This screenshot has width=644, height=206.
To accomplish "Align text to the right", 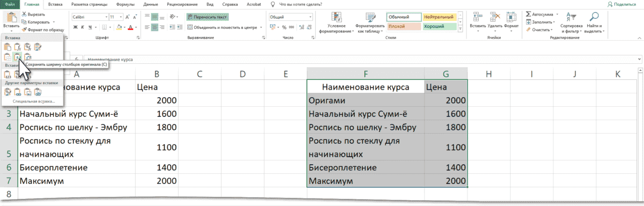I will 162,27.
